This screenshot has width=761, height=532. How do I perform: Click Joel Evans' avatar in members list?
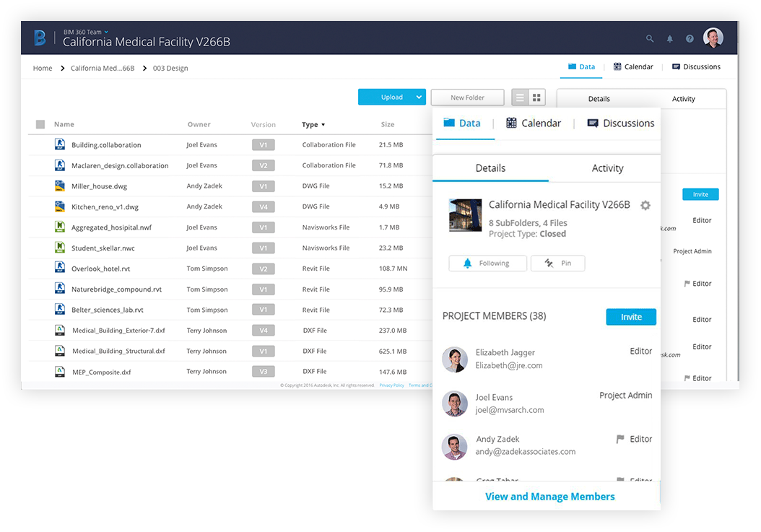pyautogui.click(x=455, y=404)
